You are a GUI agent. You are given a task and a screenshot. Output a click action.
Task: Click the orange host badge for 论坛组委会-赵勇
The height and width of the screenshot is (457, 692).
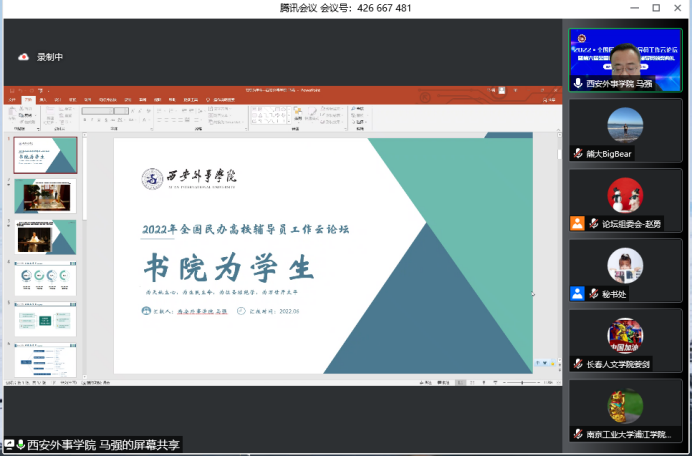click(577, 224)
